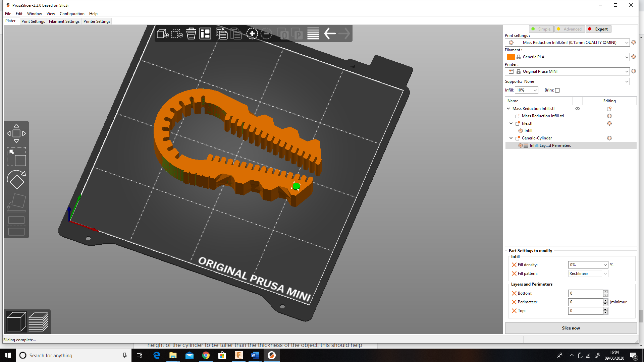Click the Split to parts icon
Viewport: 644px width, 362px height.
(x=297, y=34)
